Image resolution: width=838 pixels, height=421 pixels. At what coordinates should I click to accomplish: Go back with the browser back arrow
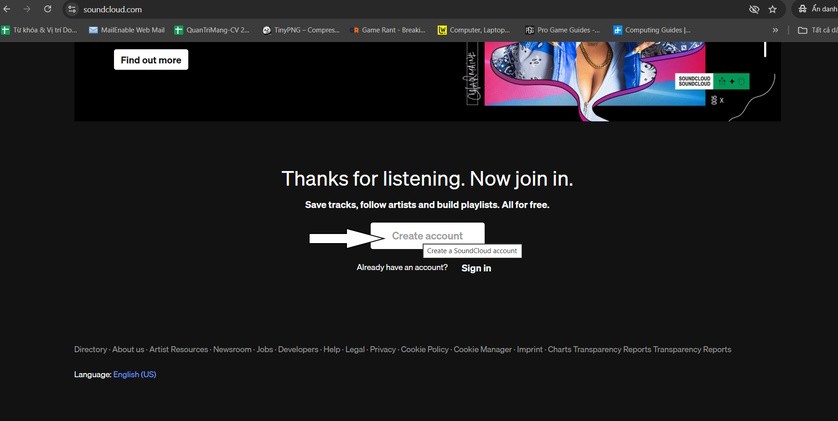(x=7, y=9)
